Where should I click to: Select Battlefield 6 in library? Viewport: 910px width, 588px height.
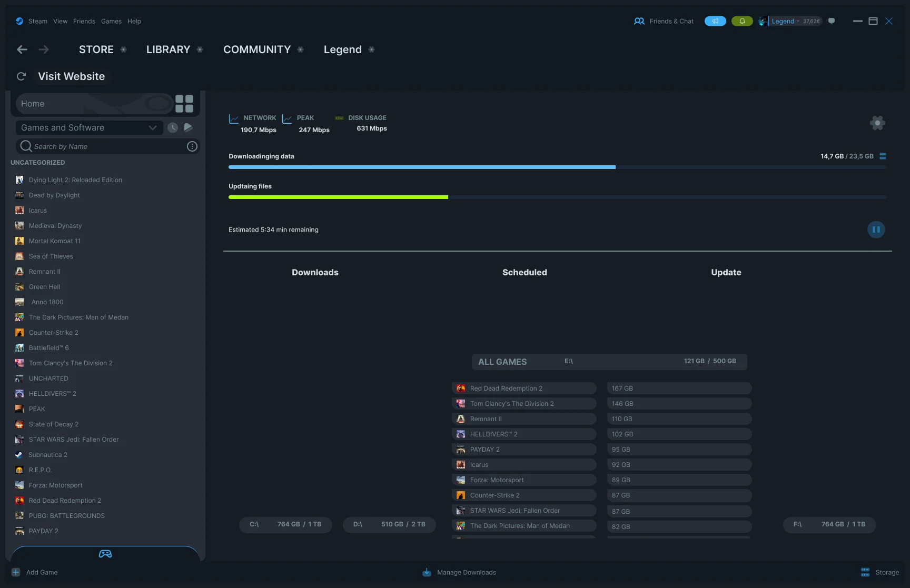click(49, 348)
